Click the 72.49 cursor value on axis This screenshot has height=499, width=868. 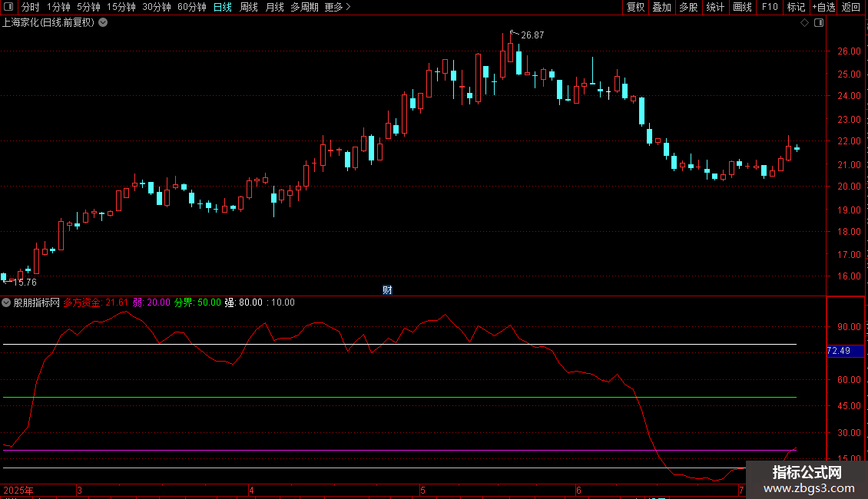click(x=839, y=351)
